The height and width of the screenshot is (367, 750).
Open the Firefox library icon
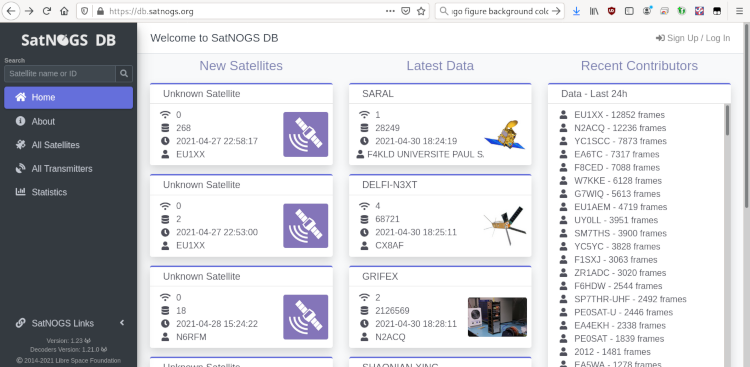594,11
